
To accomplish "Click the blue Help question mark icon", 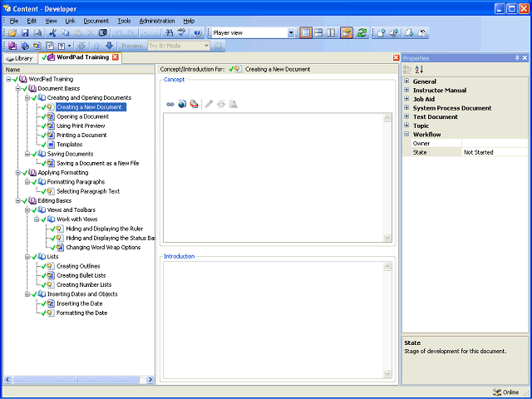I will pyautogui.click(x=198, y=33).
